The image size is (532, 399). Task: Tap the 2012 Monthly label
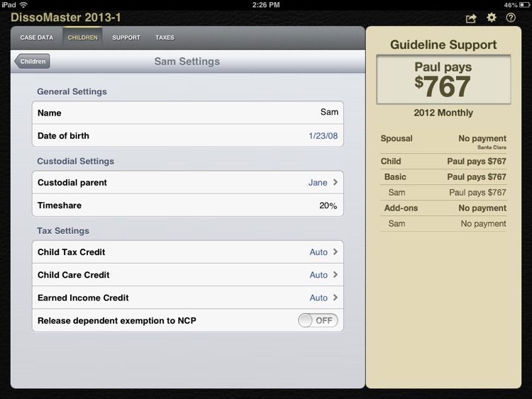[x=443, y=113]
